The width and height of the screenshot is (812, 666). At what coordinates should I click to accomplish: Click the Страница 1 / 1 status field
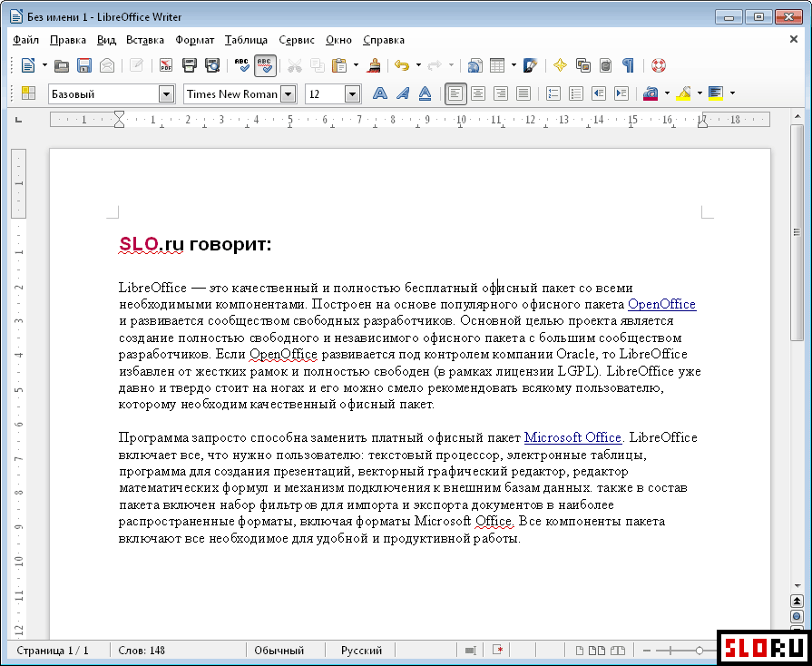pyautogui.click(x=53, y=651)
